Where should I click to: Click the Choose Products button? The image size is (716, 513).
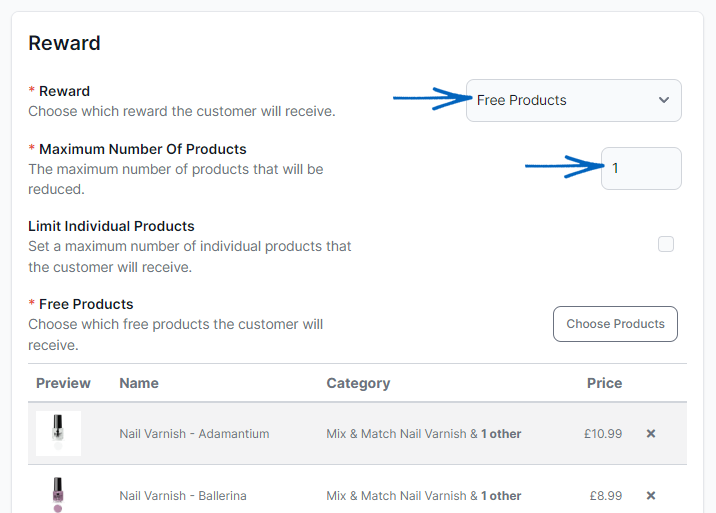(x=615, y=324)
